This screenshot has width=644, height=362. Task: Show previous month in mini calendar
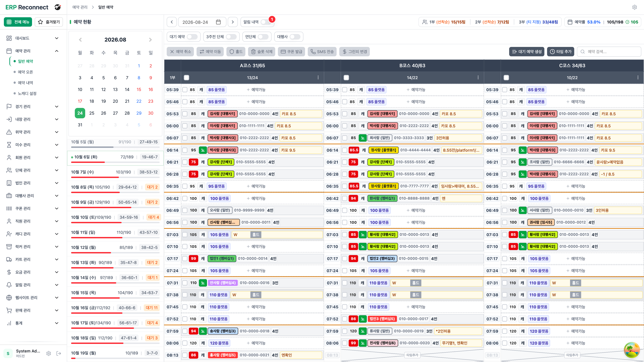point(80,40)
